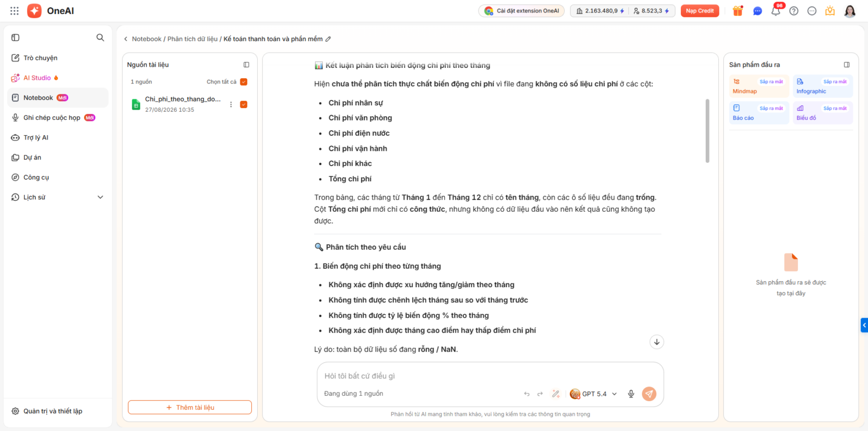Send message with orange send button
Image resolution: width=868 pixels, height=431 pixels.
tap(649, 394)
